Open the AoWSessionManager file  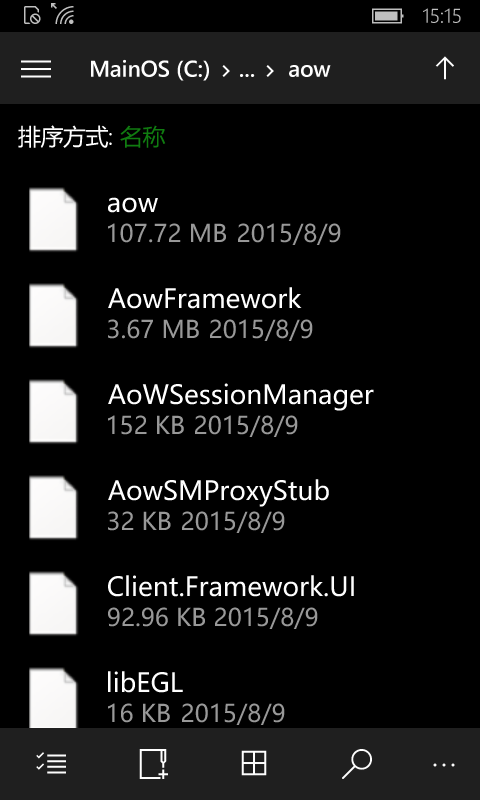(240, 411)
